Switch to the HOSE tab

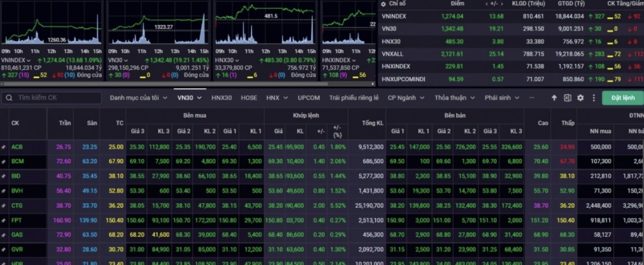pyautogui.click(x=248, y=98)
